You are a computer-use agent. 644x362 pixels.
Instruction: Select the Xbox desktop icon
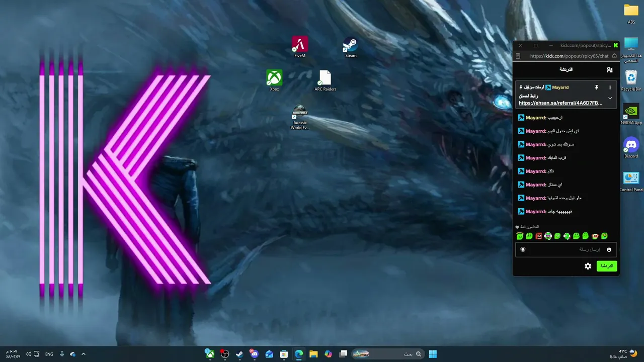click(274, 80)
